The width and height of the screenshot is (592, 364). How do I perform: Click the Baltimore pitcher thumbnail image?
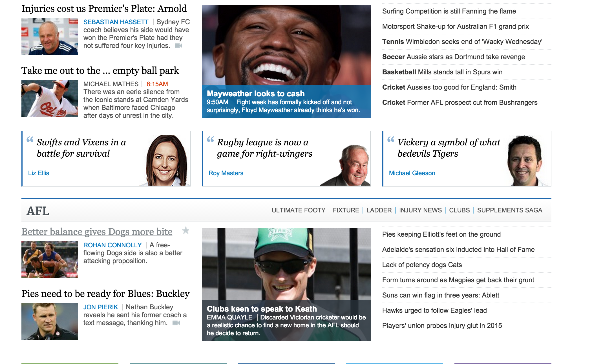click(x=50, y=99)
